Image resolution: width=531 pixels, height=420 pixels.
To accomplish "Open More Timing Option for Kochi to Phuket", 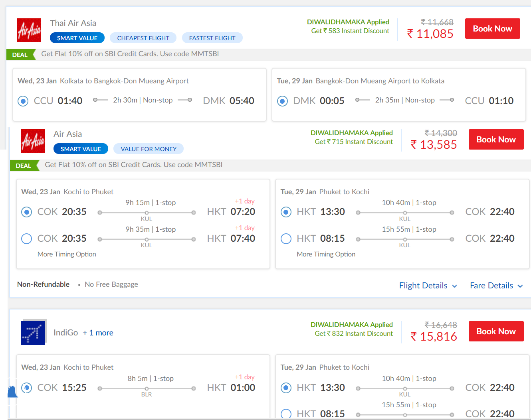I will (66, 254).
